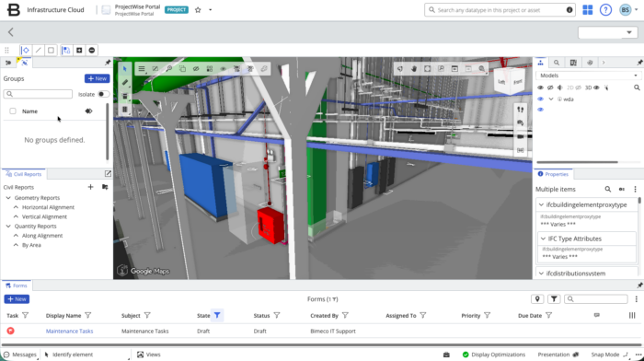Toggle visibility eye for wda model
The height and width of the screenshot is (361, 644).
(541, 99)
